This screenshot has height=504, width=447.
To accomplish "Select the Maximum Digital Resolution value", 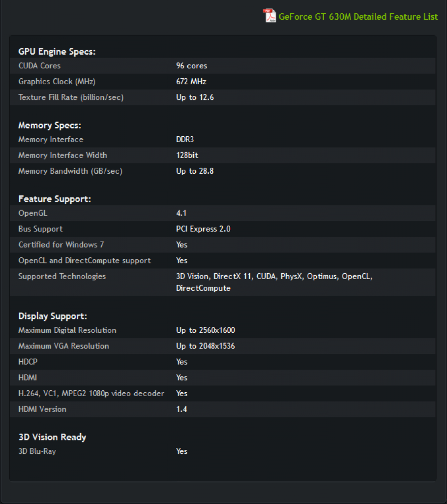I will point(206,330).
